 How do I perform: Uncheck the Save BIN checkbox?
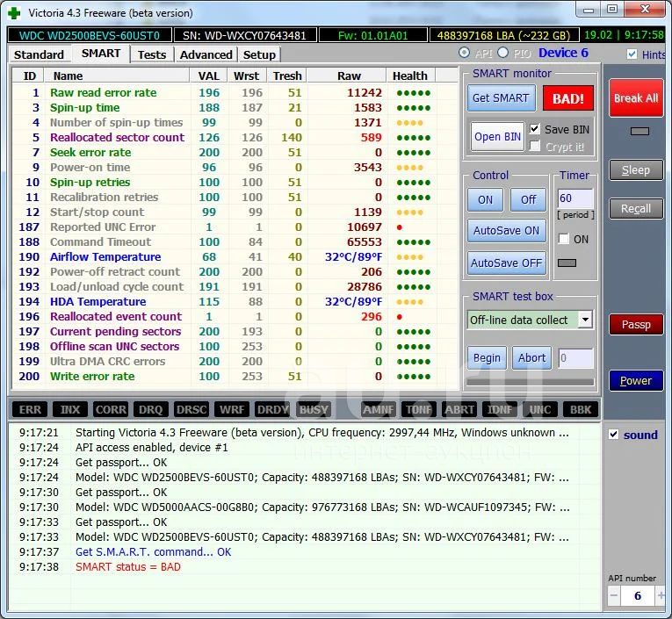pos(535,129)
